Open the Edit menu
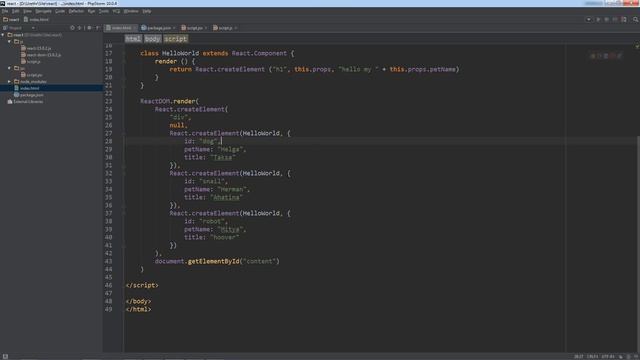This screenshot has height=360, width=640. tap(16, 11)
